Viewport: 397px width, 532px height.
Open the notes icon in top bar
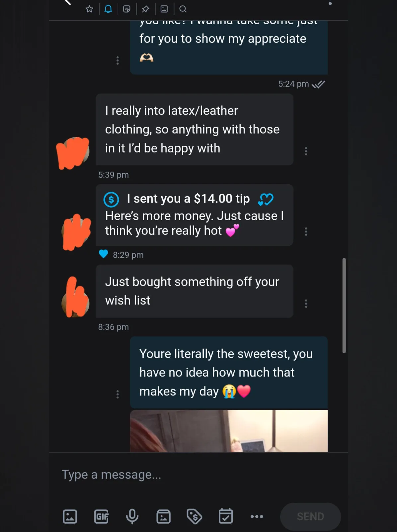click(127, 9)
